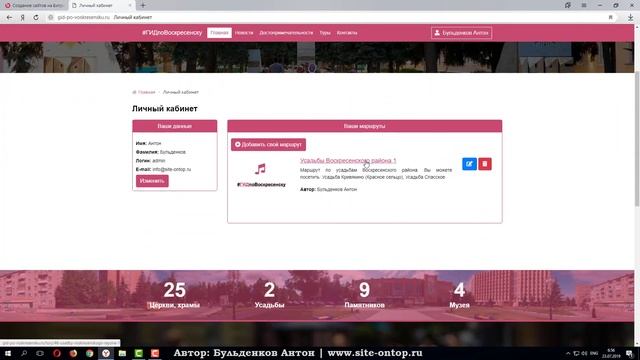Open the Windows Start button
This screenshot has width=640, height=360.
7,353
